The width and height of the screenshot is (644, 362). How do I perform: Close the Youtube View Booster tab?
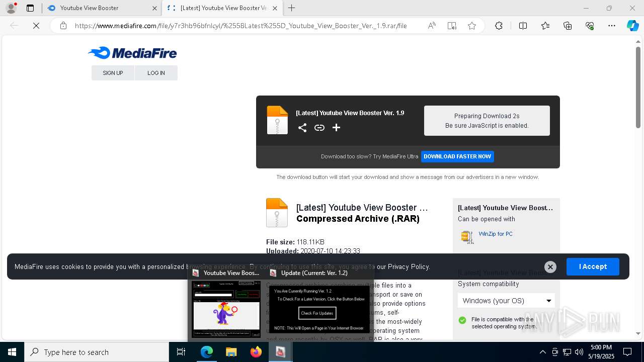[154, 8]
